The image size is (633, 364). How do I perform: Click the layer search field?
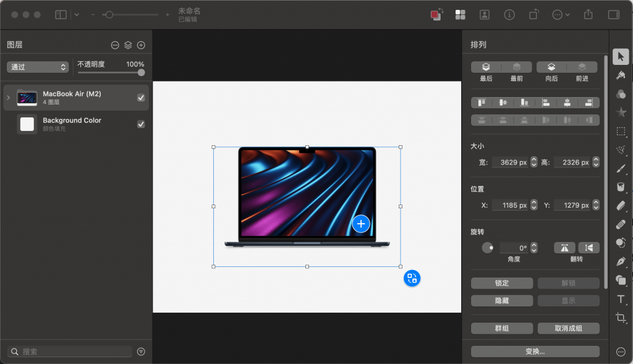pyautogui.click(x=68, y=351)
